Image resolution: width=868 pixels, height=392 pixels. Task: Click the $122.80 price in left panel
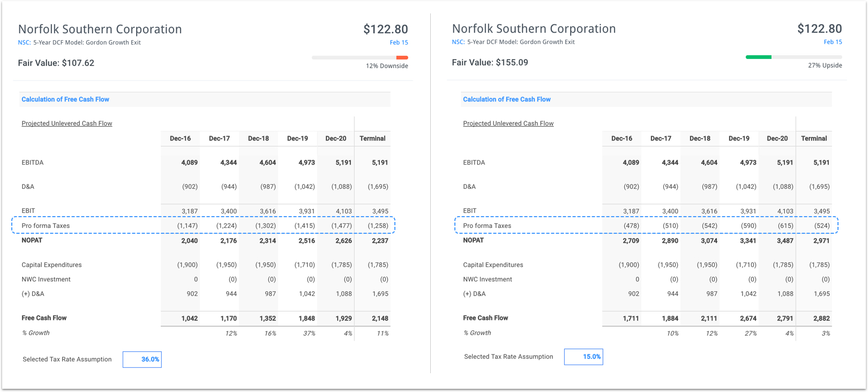click(386, 29)
